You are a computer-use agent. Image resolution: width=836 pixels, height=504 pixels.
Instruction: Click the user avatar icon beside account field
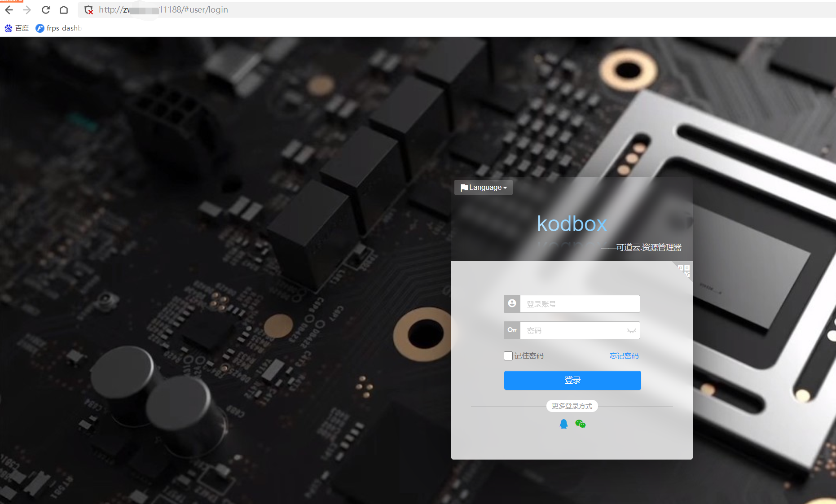[512, 304]
